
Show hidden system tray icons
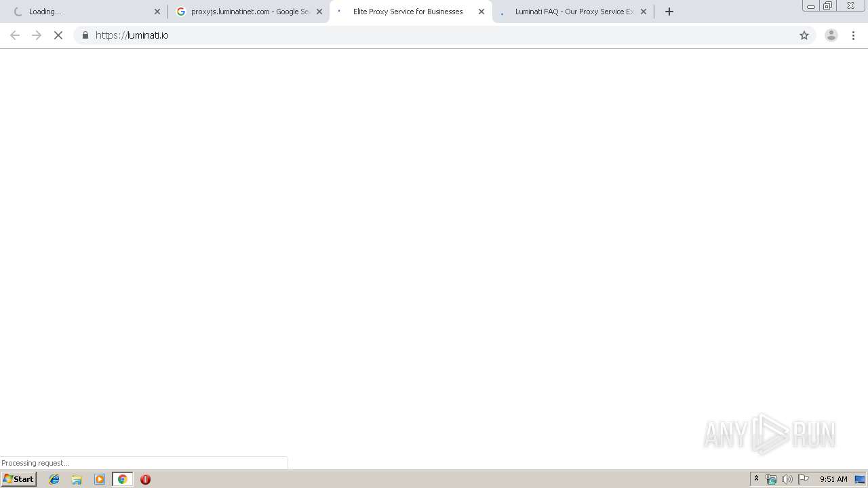pos(756,479)
